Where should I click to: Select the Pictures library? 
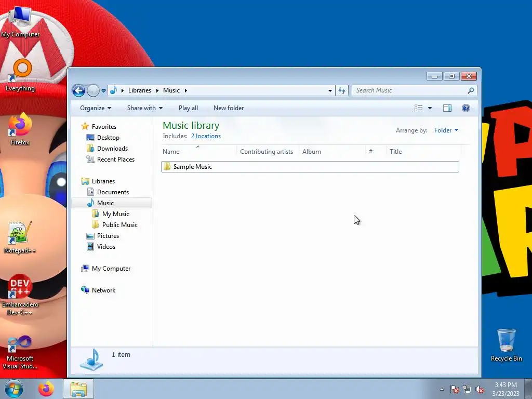tap(103, 236)
